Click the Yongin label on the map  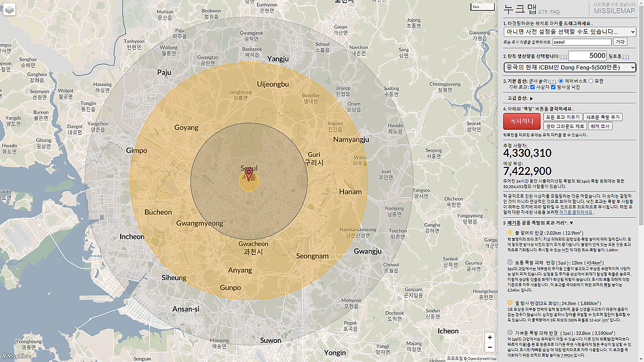[x=335, y=352]
